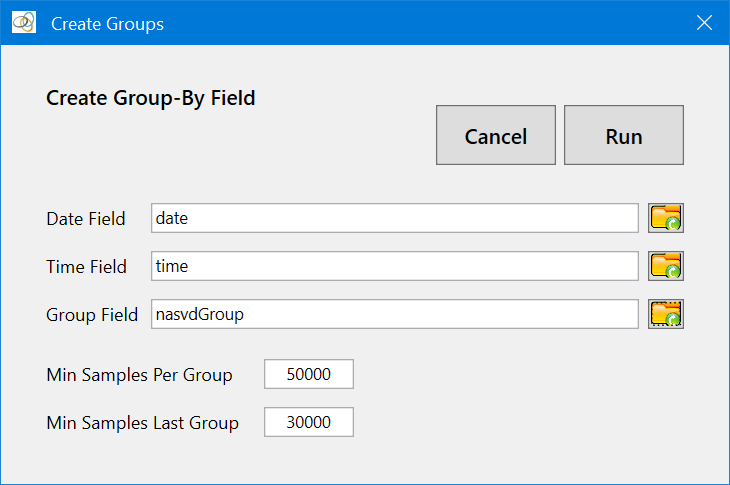Click the "Group Field" label
This screenshot has height=485, width=730.
92,315
